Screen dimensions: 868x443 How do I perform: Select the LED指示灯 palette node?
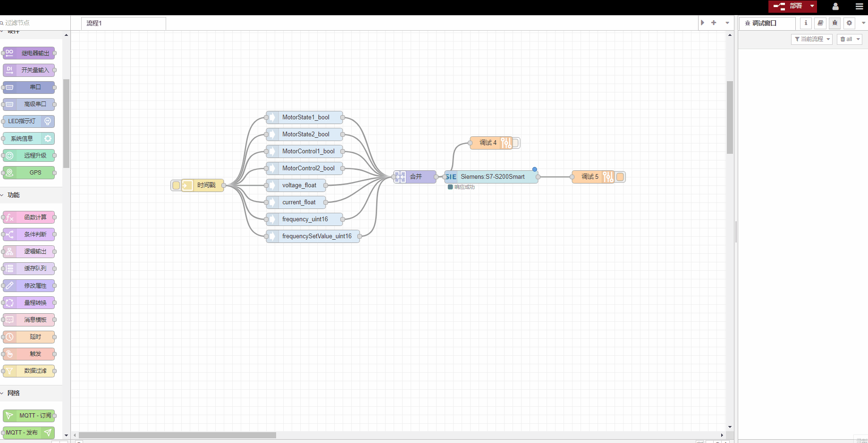tap(29, 121)
